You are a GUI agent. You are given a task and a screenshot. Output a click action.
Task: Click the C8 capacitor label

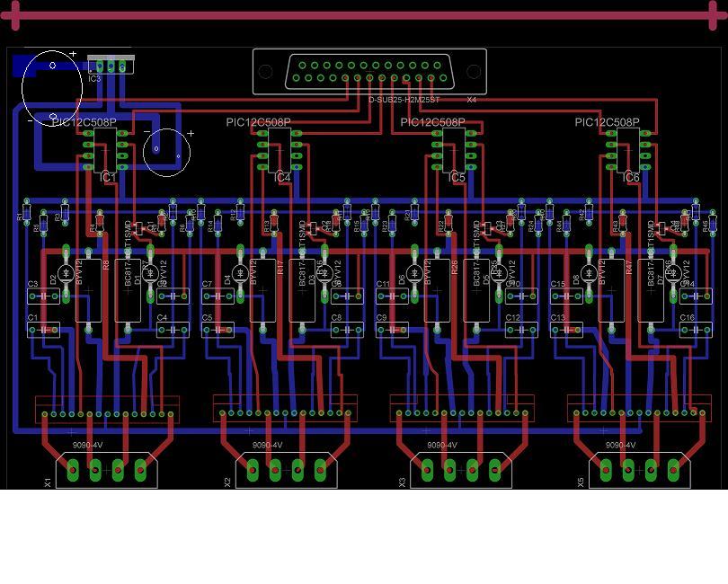click(x=336, y=318)
